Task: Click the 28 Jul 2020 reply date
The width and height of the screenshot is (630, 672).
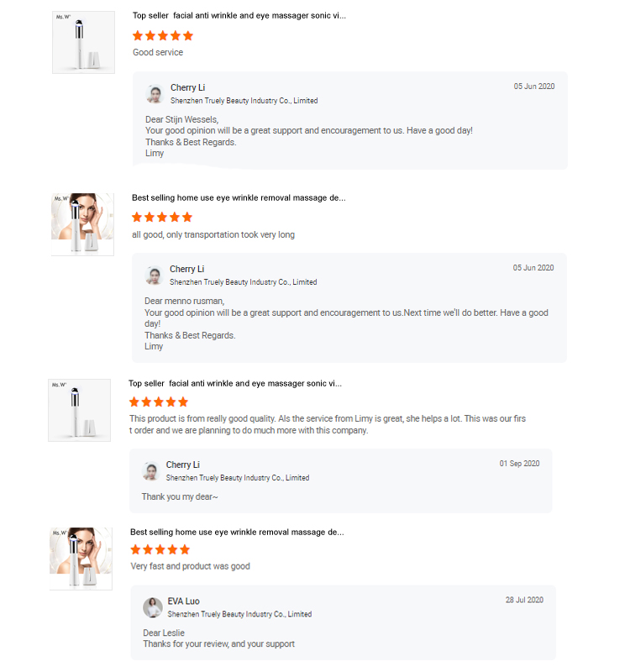Action: (x=524, y=601)
